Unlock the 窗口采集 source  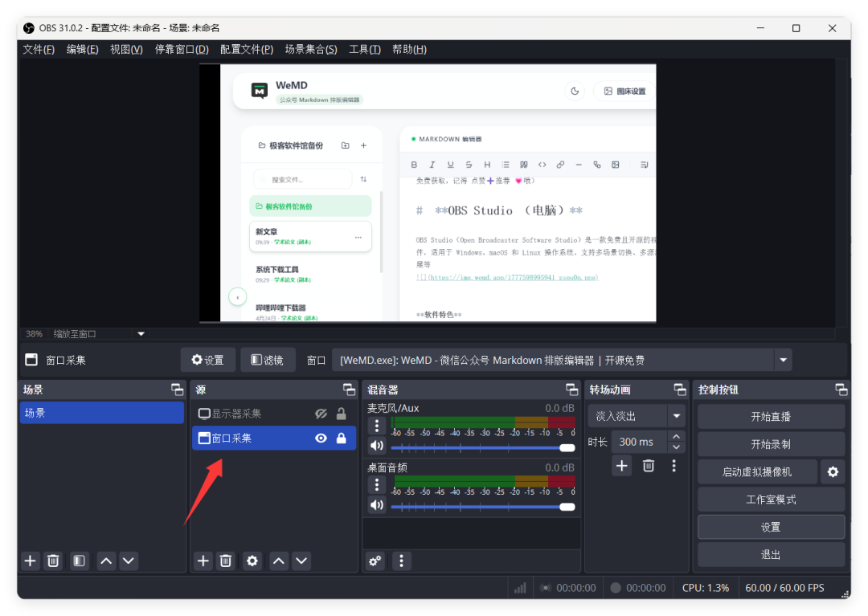(x=341, y=438)
